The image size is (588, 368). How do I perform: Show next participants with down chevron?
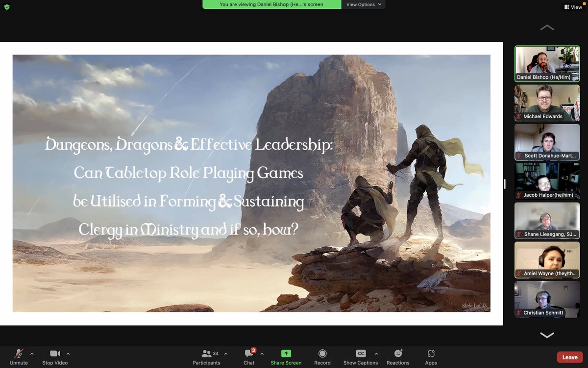[x=547, y=335]
